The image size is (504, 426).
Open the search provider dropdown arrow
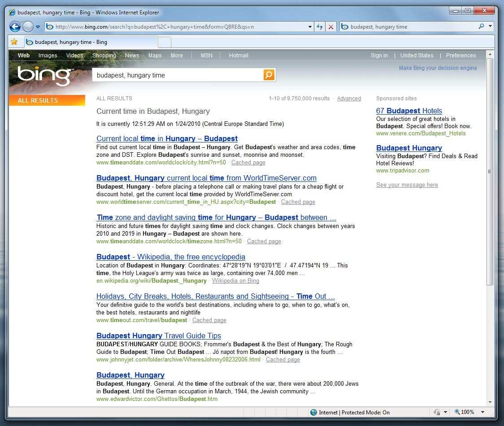tap(490, 26)
